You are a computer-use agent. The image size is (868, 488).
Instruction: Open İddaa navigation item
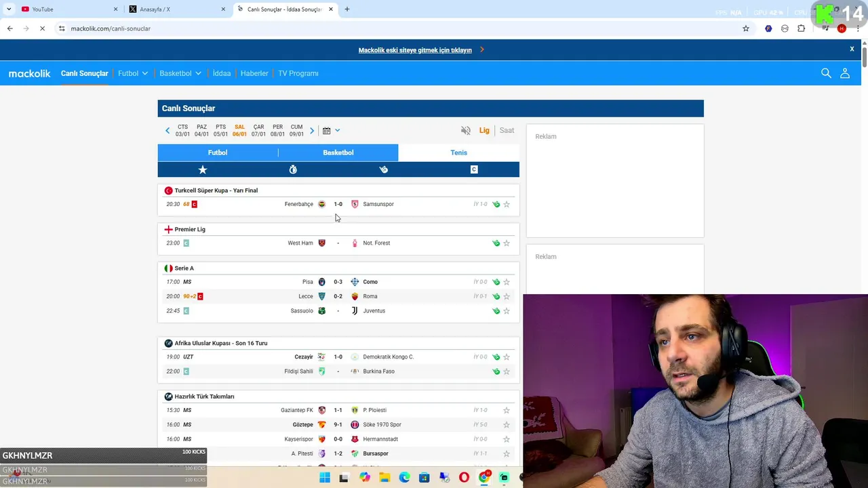(222, 73)
